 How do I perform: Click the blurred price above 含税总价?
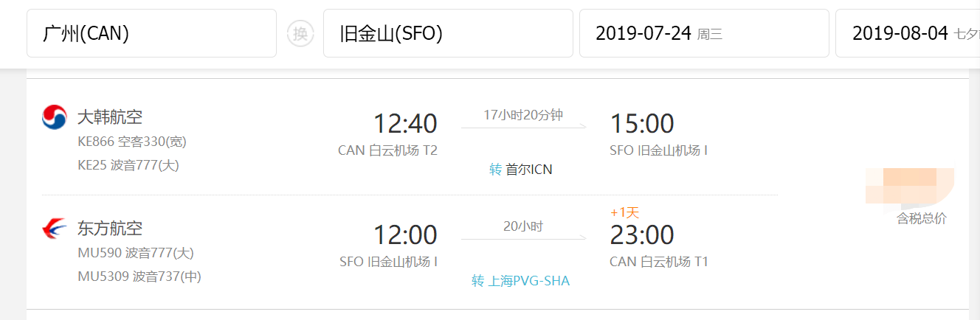click(909, 188)
